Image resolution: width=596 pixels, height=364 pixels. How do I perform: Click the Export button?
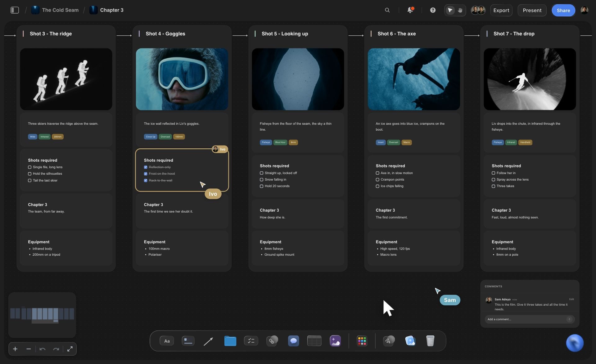point(501,10)
